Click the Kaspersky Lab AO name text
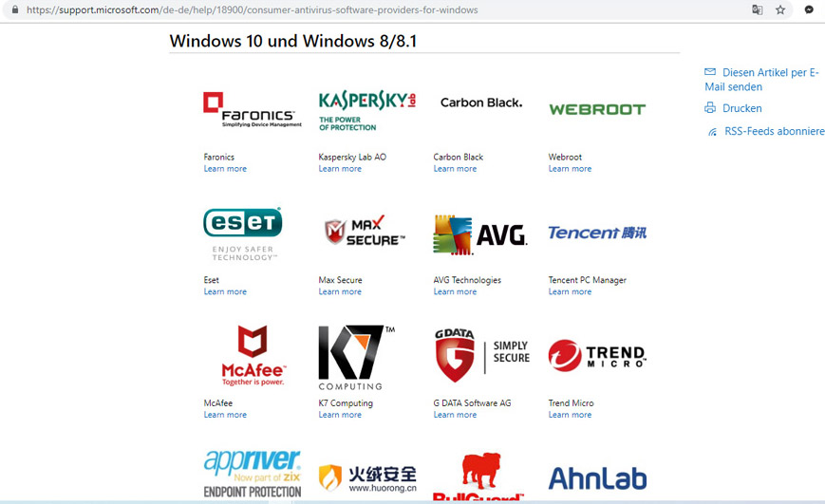 tap(352, 158)
